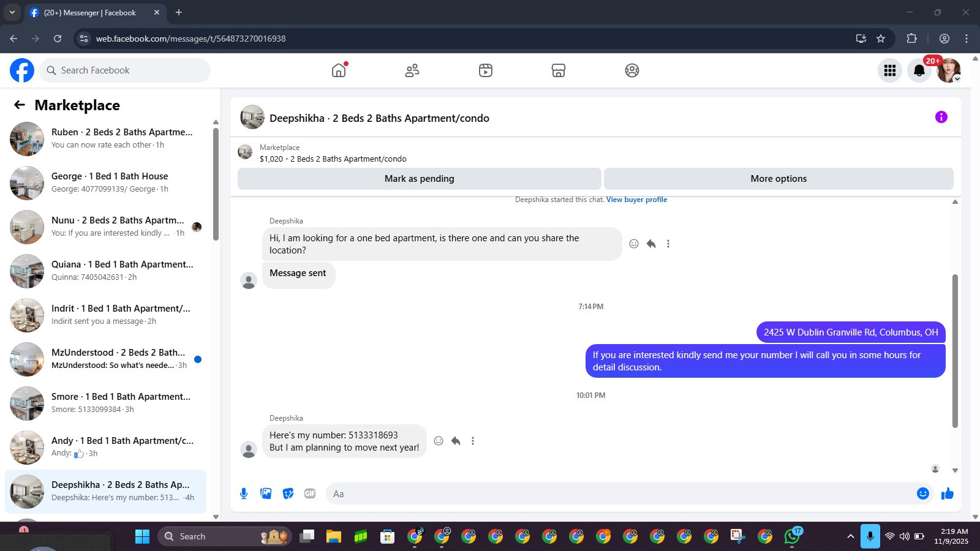Open George 1 Bed 1 Bath House conversation
The height and width of the screenshot is (551, 980).
click(x=105, y=183)
